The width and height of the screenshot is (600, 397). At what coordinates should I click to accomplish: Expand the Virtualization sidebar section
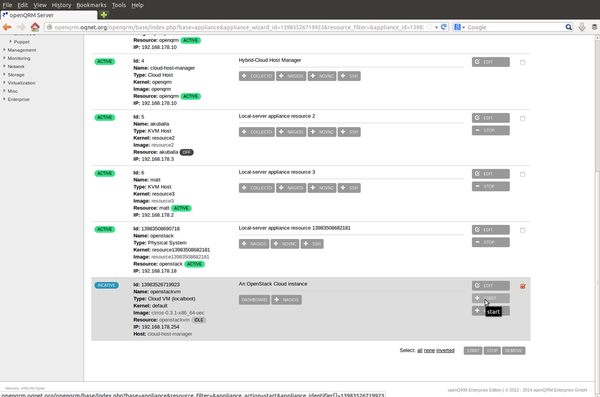click(x=4, y=83)
